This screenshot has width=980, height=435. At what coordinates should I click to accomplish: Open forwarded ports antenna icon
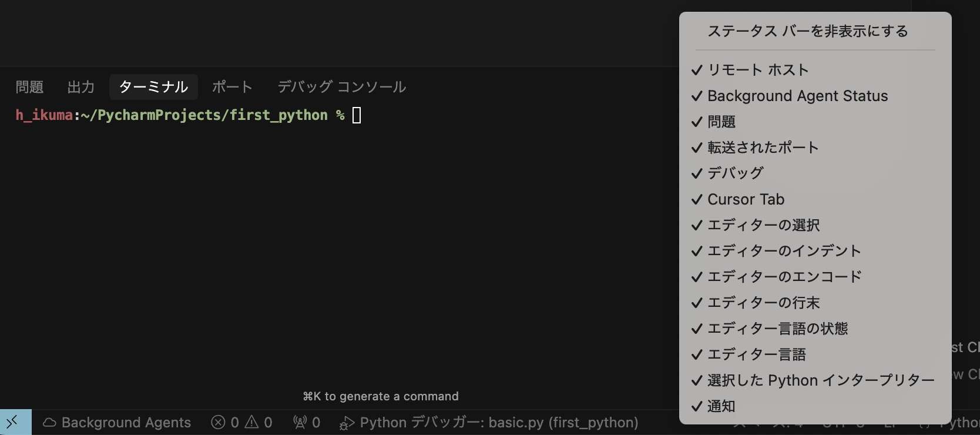(x=300, y=422)
